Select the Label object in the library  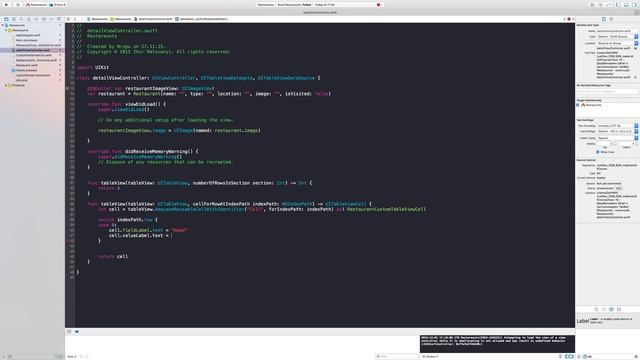coord(607,321)
